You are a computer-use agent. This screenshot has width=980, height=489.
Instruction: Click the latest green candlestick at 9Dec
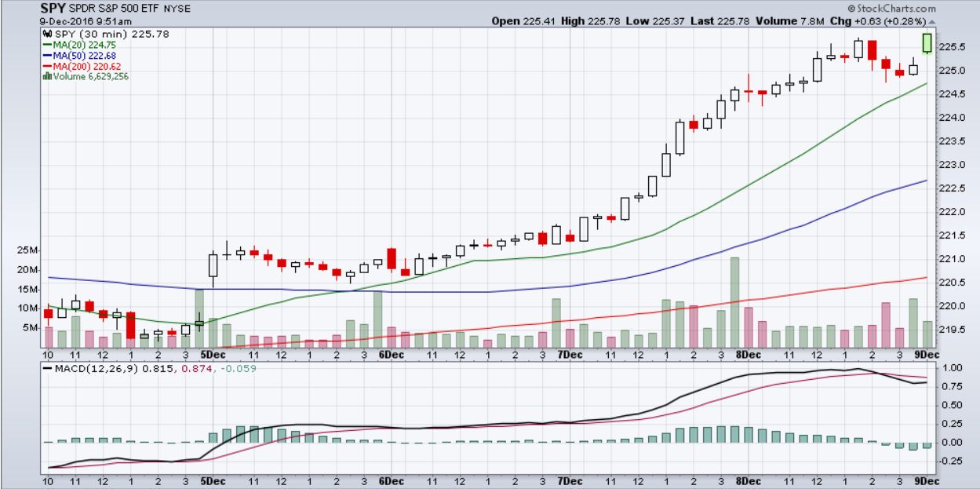pos(927,43)
